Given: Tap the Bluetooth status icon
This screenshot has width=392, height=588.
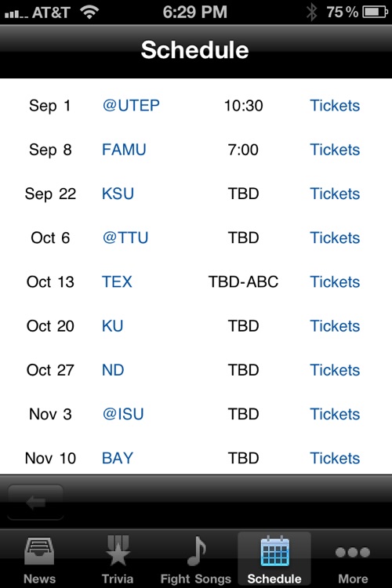Looking at the screenshot, I should (x=311, y=12).
